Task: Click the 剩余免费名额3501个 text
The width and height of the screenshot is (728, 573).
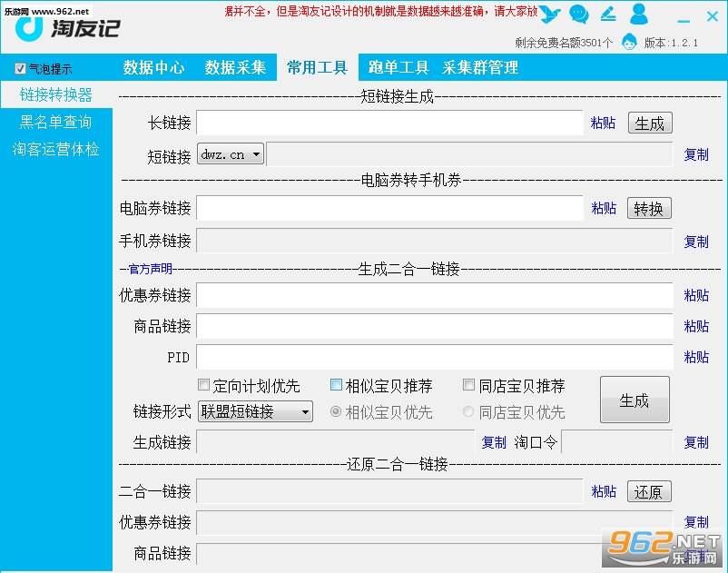Action: tap(564, 43)
